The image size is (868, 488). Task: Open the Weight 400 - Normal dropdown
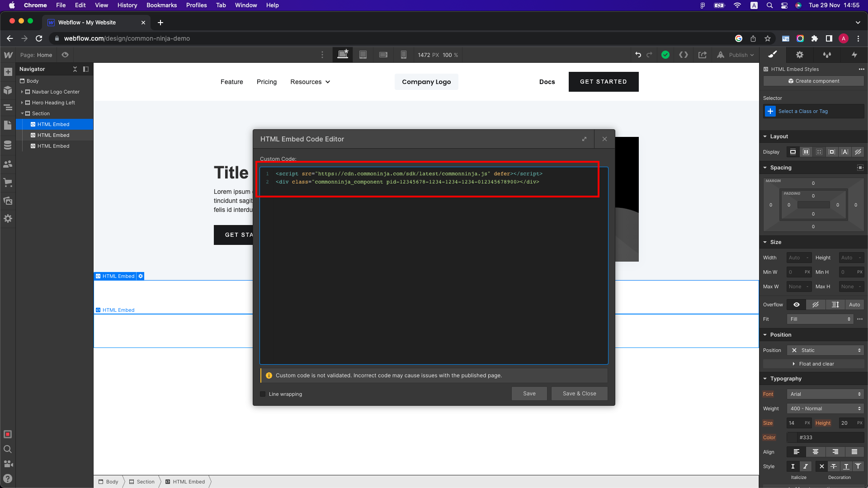click(x=826, y=408)
